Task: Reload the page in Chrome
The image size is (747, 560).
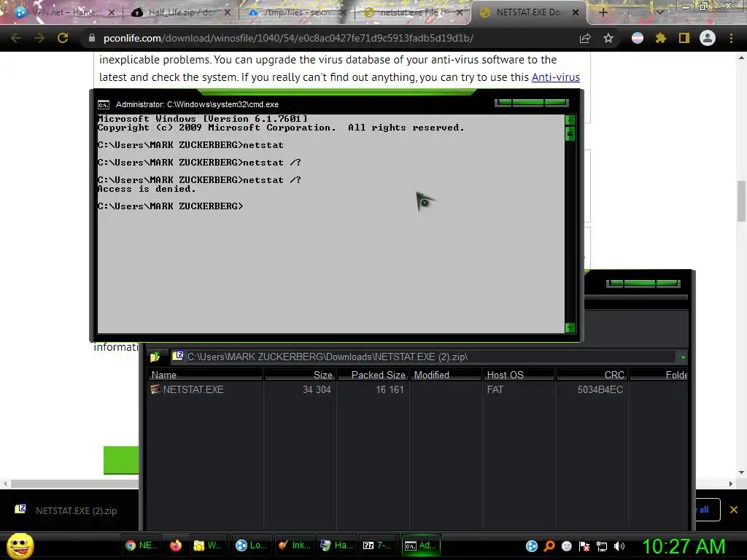Action: click(x=63, y=38)
